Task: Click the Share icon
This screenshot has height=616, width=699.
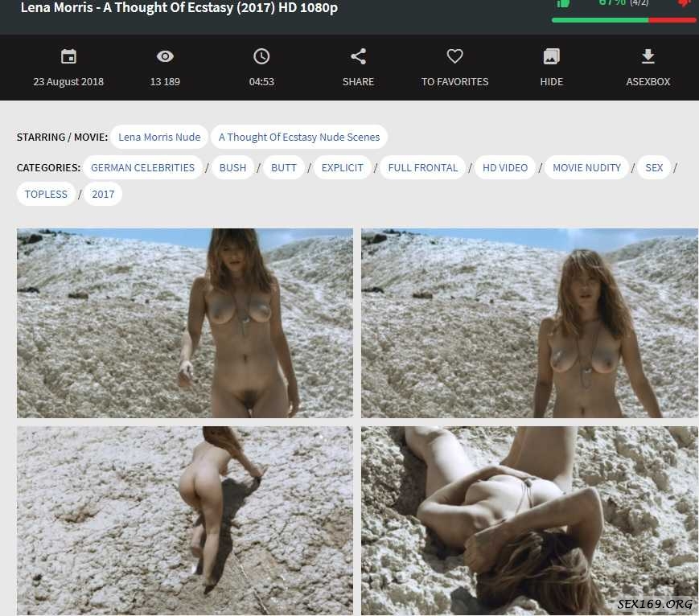Action: click(358, 56)
